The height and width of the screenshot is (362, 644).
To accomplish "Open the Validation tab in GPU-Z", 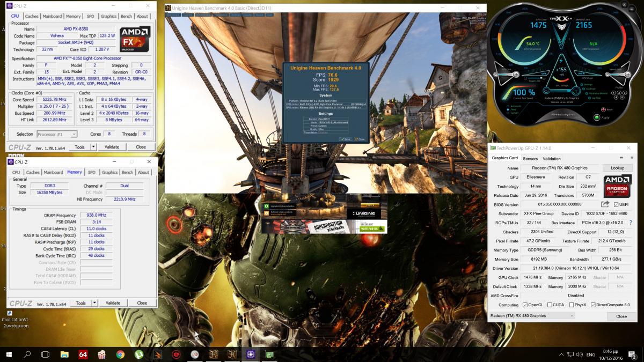I will (552, 158).
